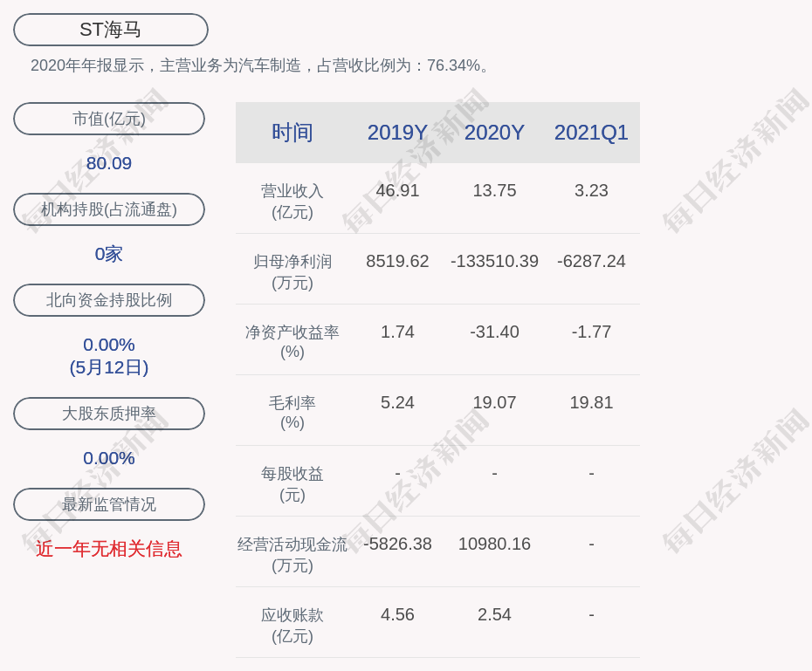
Task: Select the 市值(亿元) label pill
Action: point(109,119)
